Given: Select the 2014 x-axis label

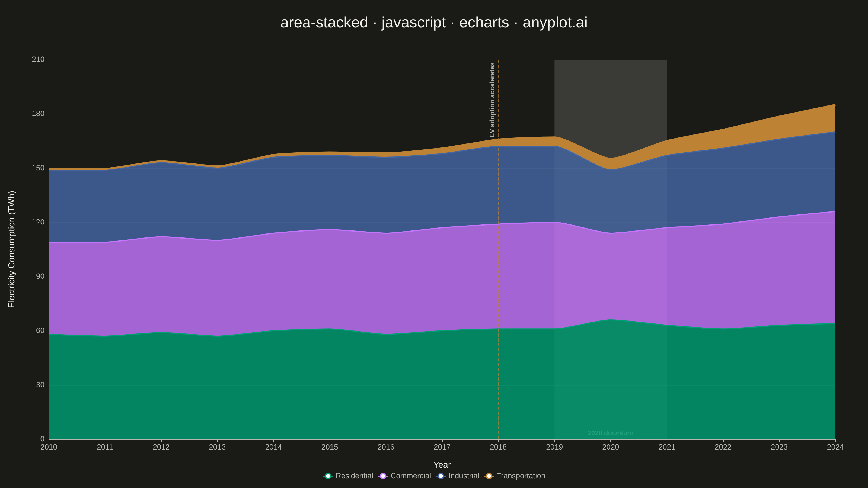Looking at the screenshot, I should [x=274, y=447].
